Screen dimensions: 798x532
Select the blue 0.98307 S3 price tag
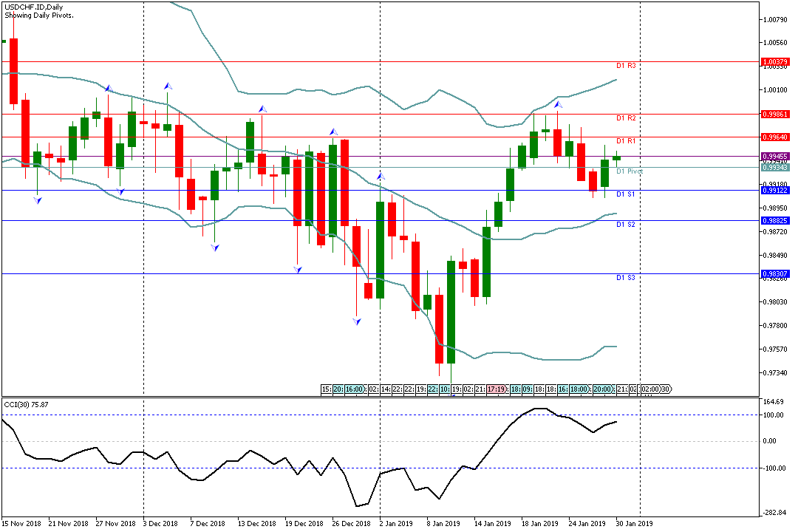tap(776, 273)
